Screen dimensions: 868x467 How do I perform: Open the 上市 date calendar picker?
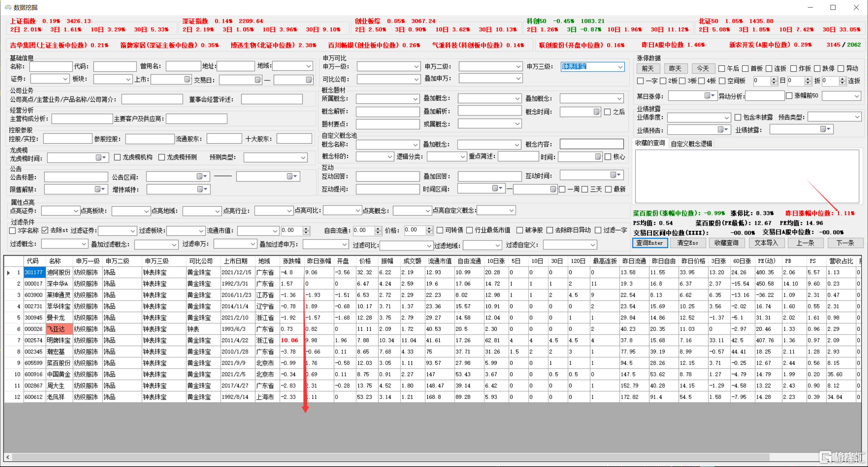click(187, 79)
